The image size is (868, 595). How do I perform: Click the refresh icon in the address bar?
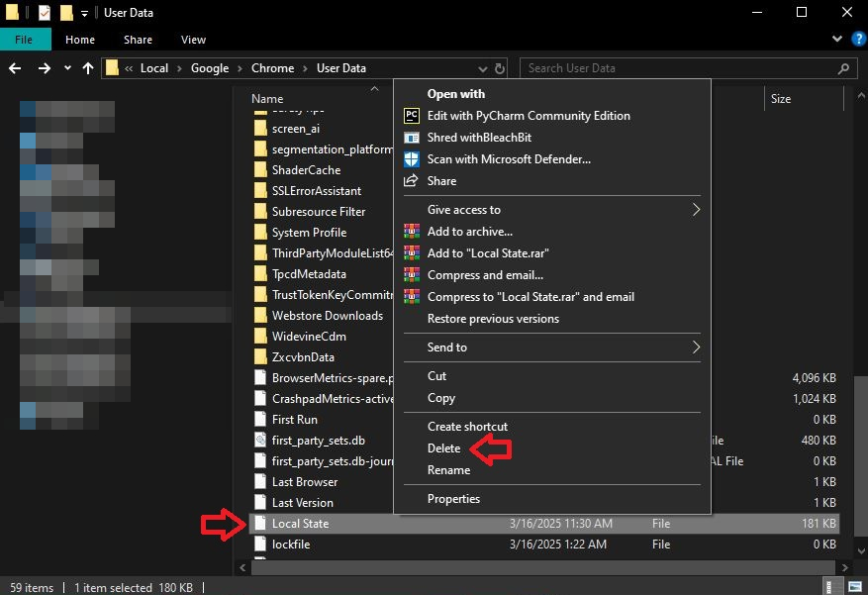pos(499,67)
